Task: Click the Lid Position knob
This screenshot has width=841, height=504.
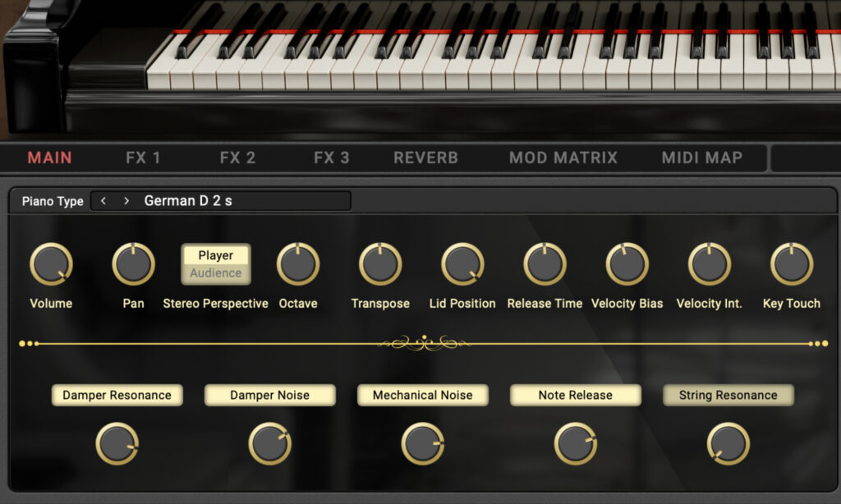Action: (462, 263)
